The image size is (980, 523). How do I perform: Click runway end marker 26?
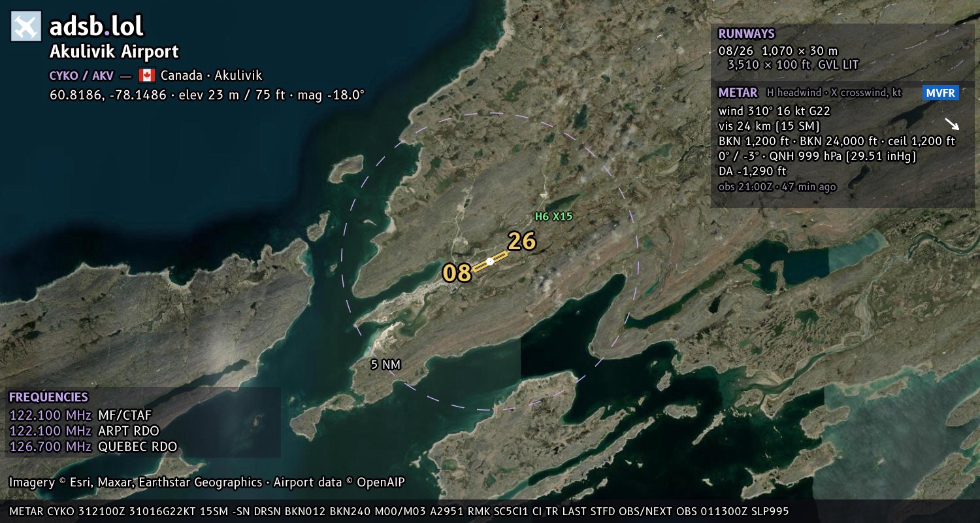click(522, 241)
